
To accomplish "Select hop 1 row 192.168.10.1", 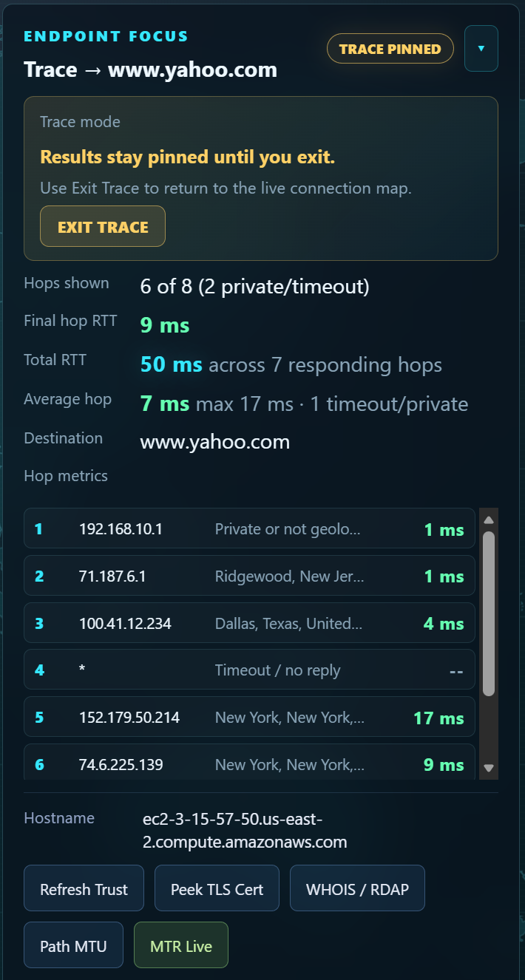I will click(249, 528).
